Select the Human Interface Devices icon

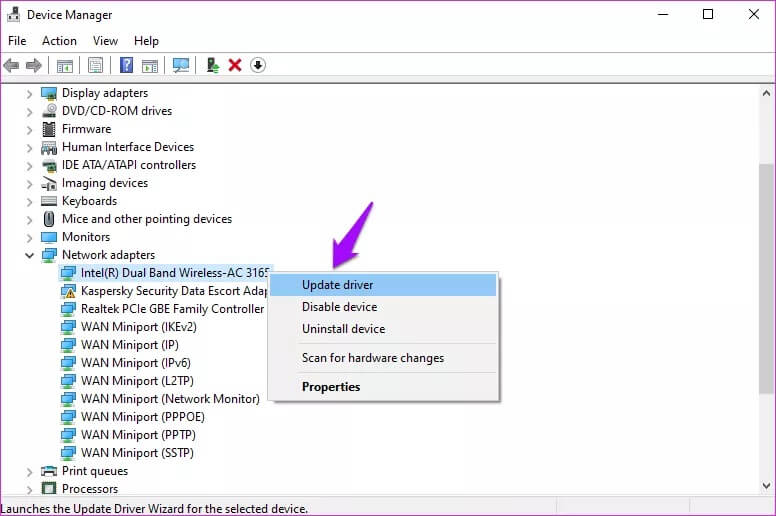coord(49,147)
